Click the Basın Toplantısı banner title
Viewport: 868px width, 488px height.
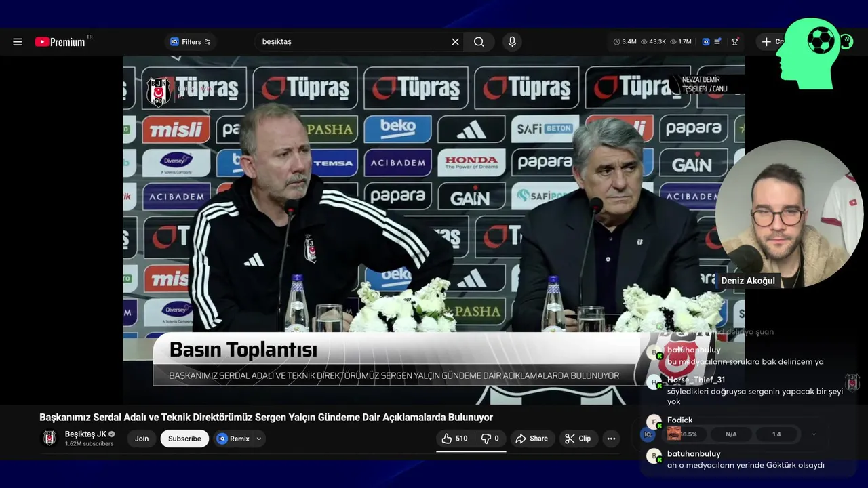(243, 350)
